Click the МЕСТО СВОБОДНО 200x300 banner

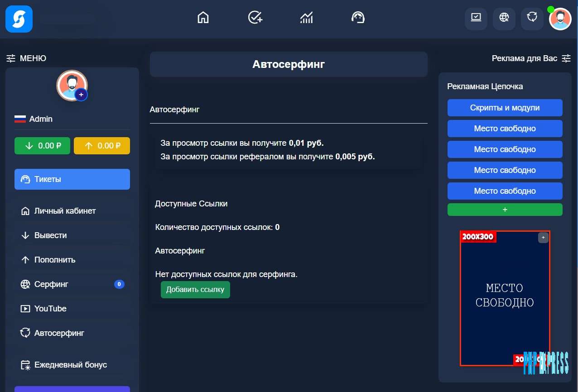coord(505,298)
